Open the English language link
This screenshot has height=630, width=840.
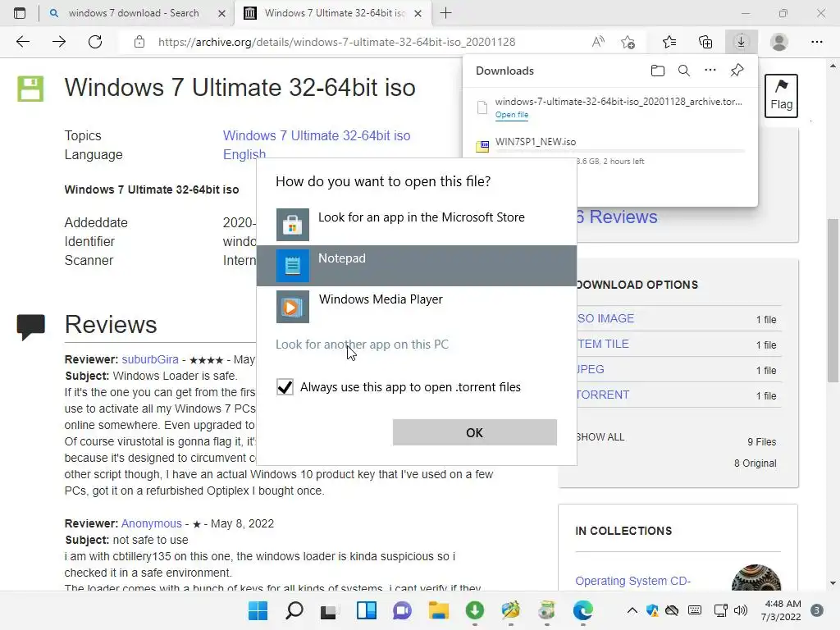(244, 154)
